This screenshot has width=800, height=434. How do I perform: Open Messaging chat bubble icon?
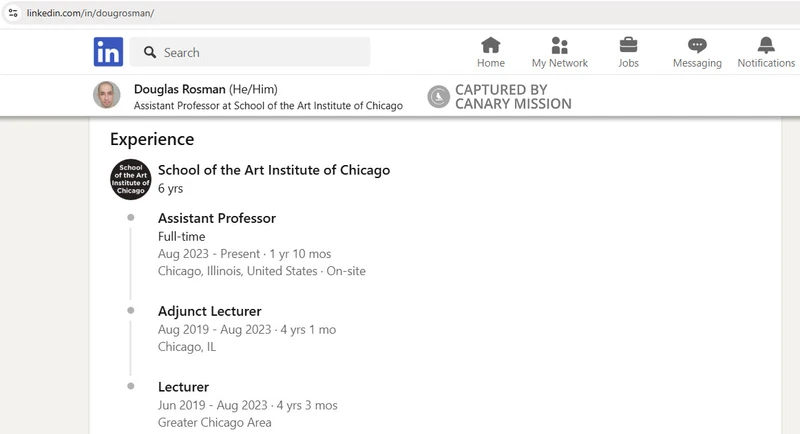[x=697, y=45]
